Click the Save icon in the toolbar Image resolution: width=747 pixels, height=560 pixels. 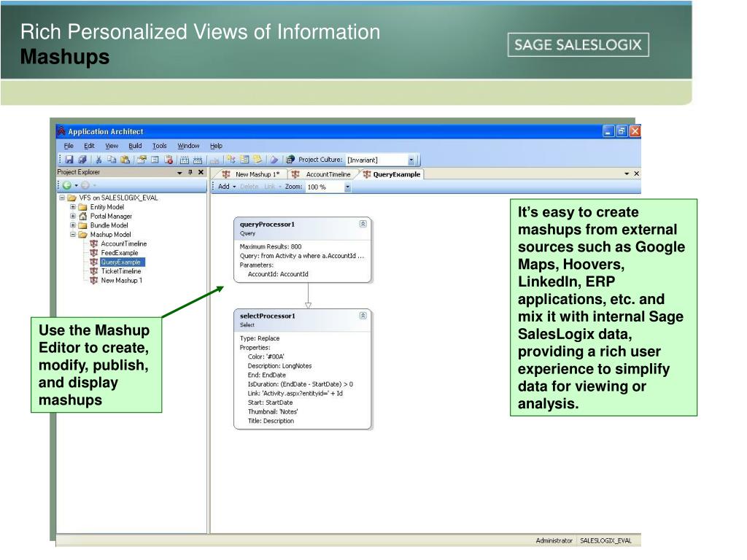coord(69,160)
